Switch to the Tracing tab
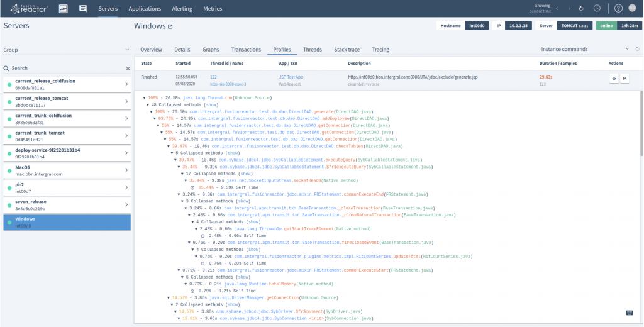The height and width of the screenshot is (327, 644). (x=380, y=49)
